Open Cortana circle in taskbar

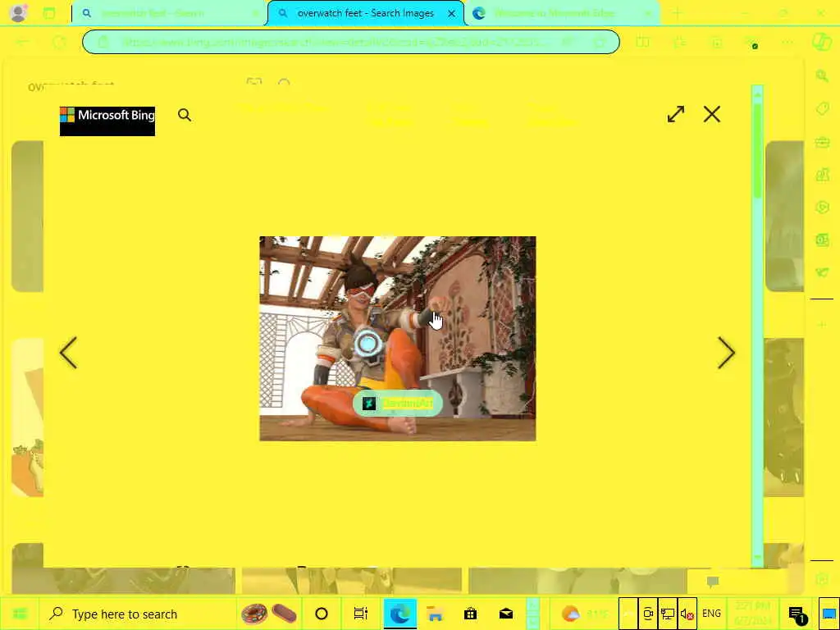(x=322, y=614)
